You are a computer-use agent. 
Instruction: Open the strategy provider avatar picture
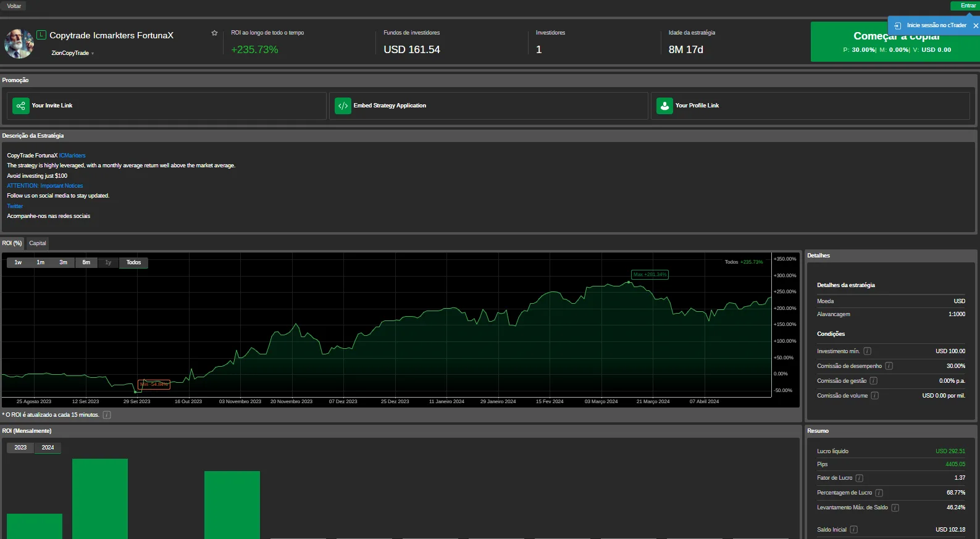pos(19,43)
